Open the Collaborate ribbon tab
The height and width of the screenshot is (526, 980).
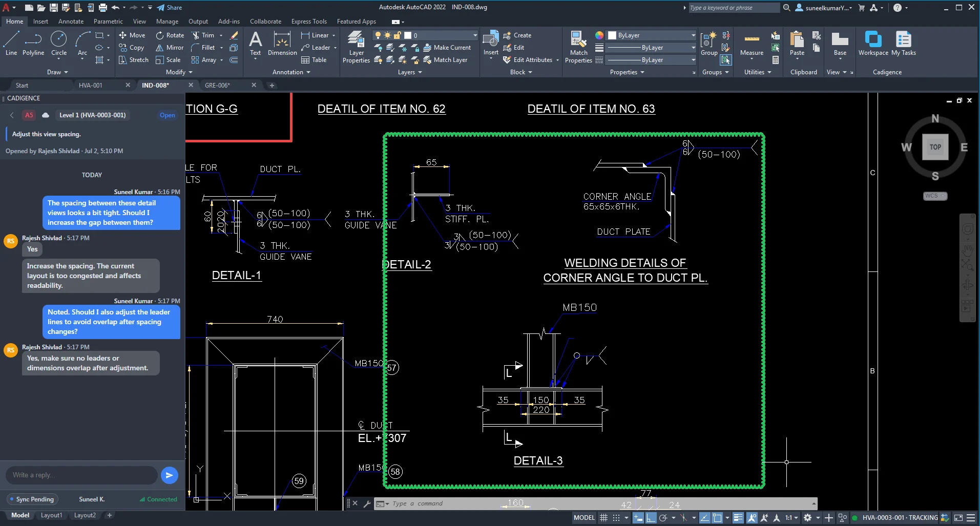pyautogui.click(x=265, y=22)
